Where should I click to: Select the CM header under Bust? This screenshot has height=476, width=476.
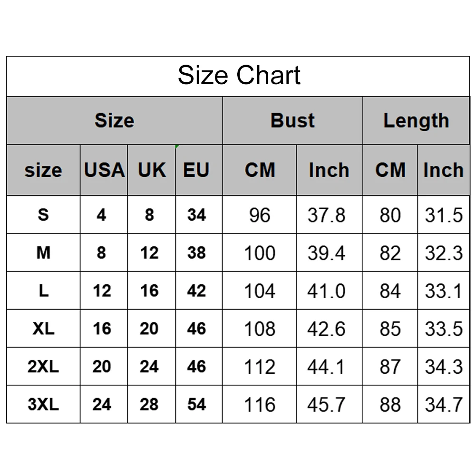click(x=260, y=170)
